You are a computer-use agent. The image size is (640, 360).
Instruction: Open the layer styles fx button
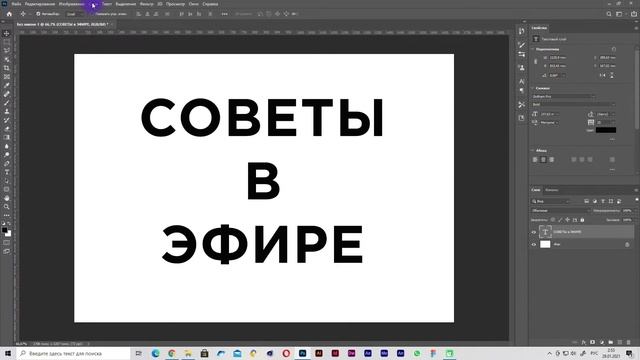(x=584, y=342)
